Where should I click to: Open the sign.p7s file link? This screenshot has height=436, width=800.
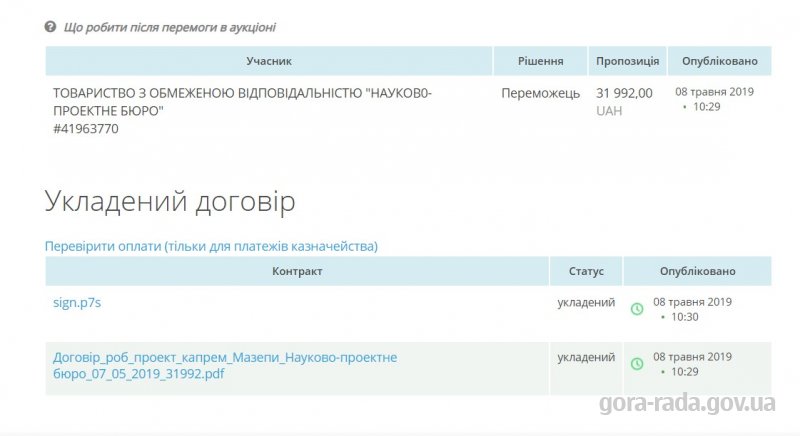coord(77,302)
